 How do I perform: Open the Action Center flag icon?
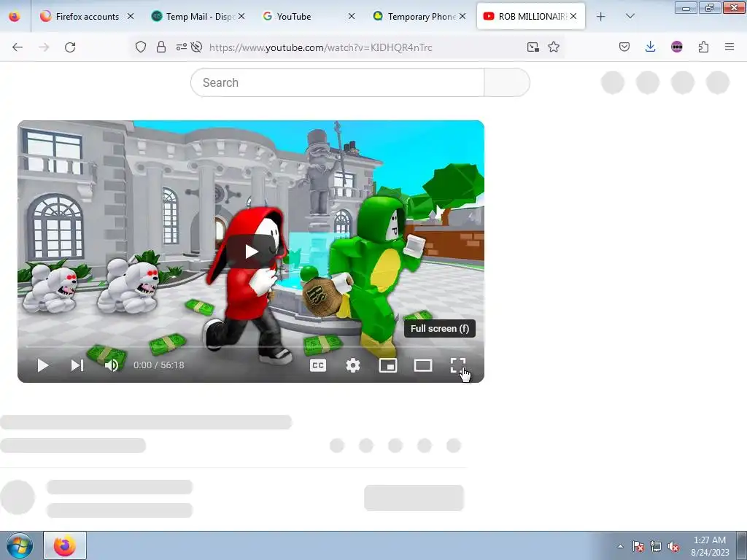coord(638,546)
